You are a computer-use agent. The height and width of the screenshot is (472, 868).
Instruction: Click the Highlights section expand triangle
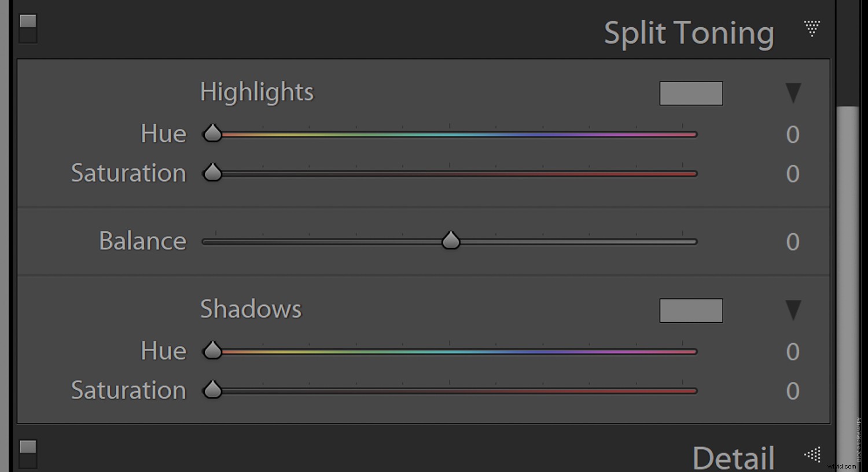tap(792, 93)
